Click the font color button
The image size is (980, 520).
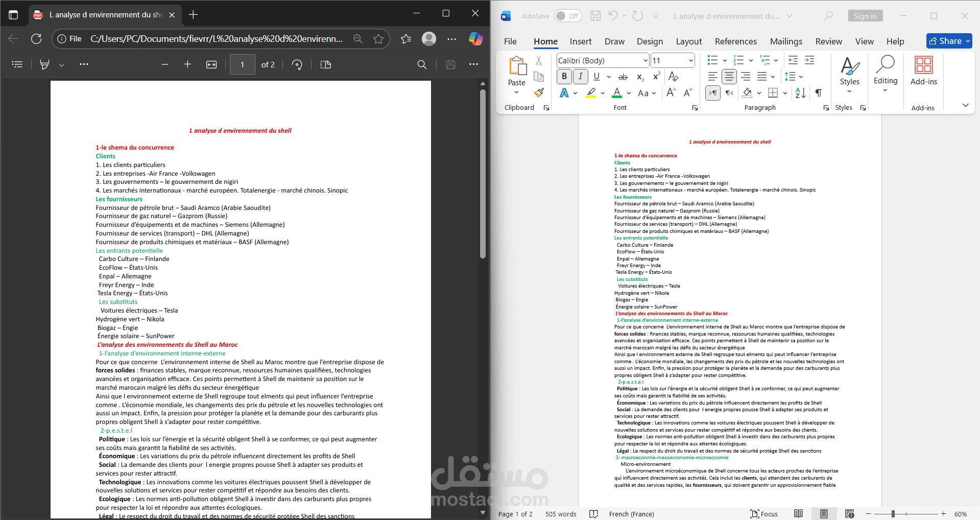(x=617, y=92)
